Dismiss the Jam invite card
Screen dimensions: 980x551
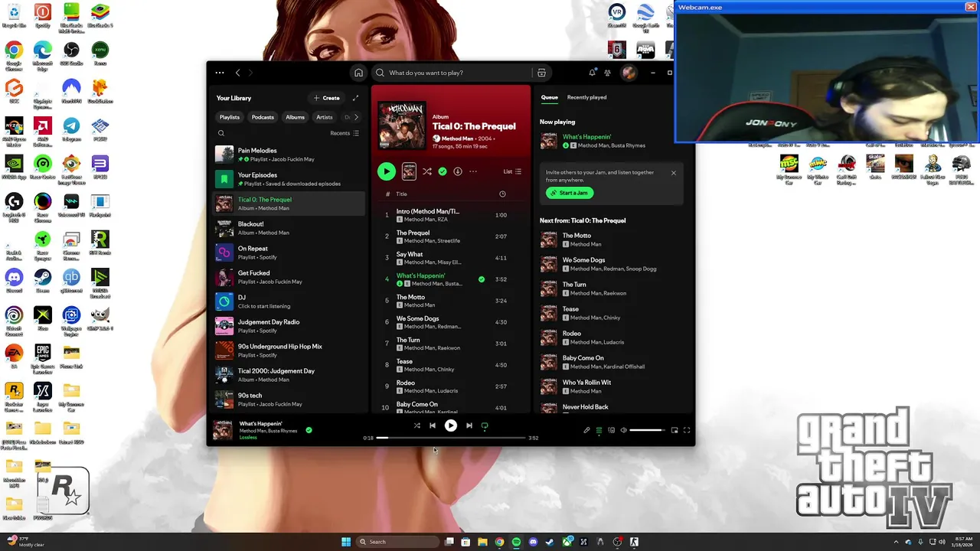(x=674, y=173)
